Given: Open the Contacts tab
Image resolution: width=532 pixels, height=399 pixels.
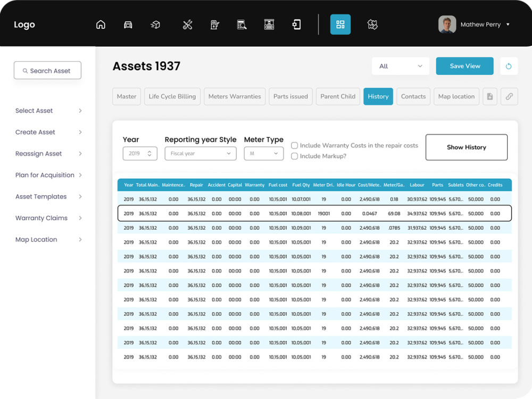Looking at the screenshot, I should [413, 96].
